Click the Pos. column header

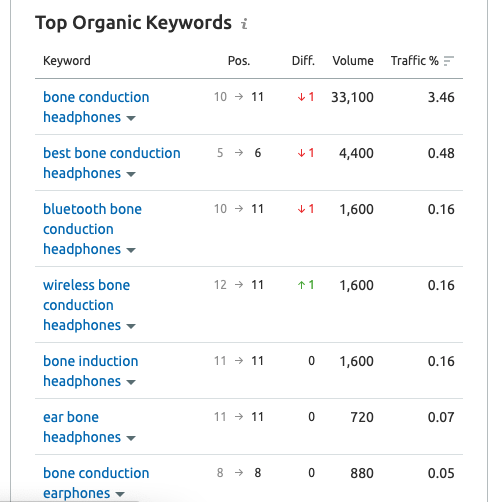(x=239, y=61)
